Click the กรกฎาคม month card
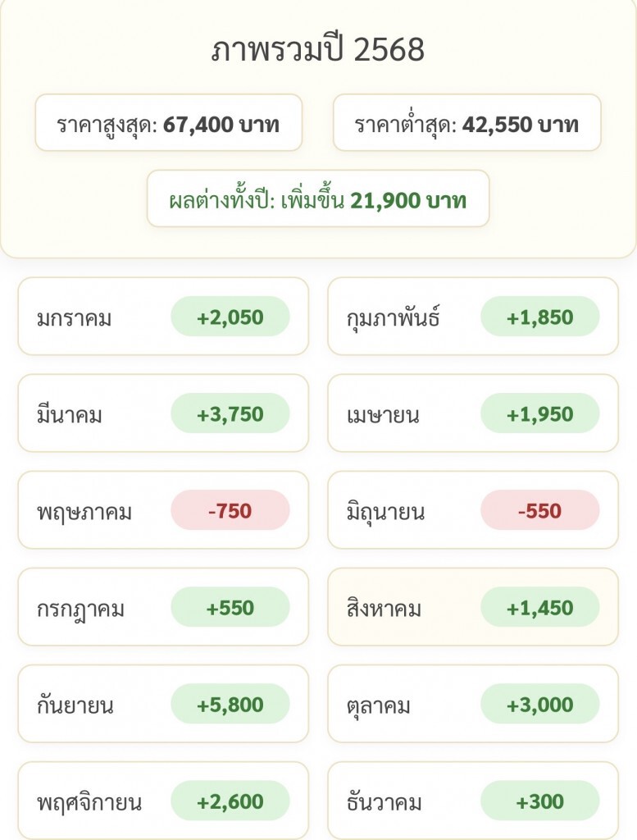Image resolution: width=637 pixels, height=840 pixels. point(163,607)
